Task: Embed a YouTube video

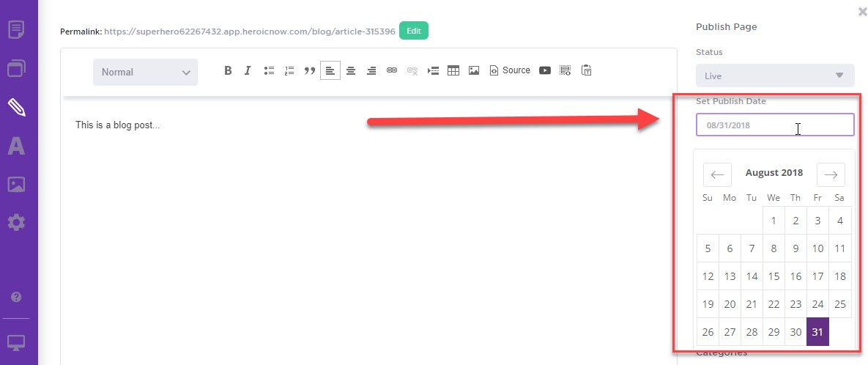Action: [x=545, y=70]
